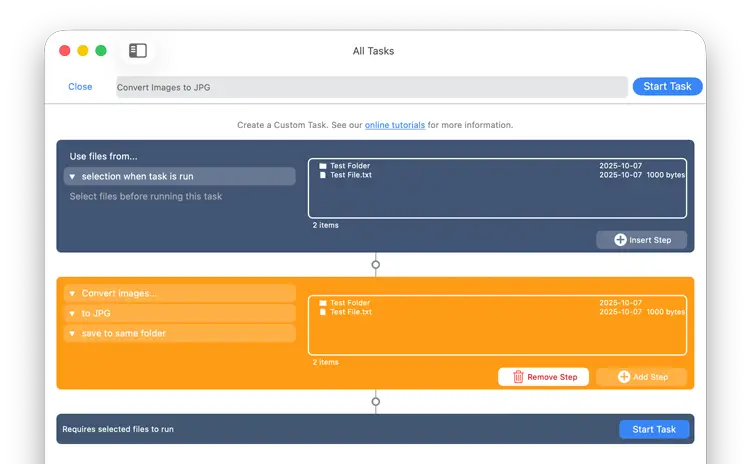Click the green window zoom button
Image resolution: width=750 pixels, height=464 pixels.
tap(101, 51)
